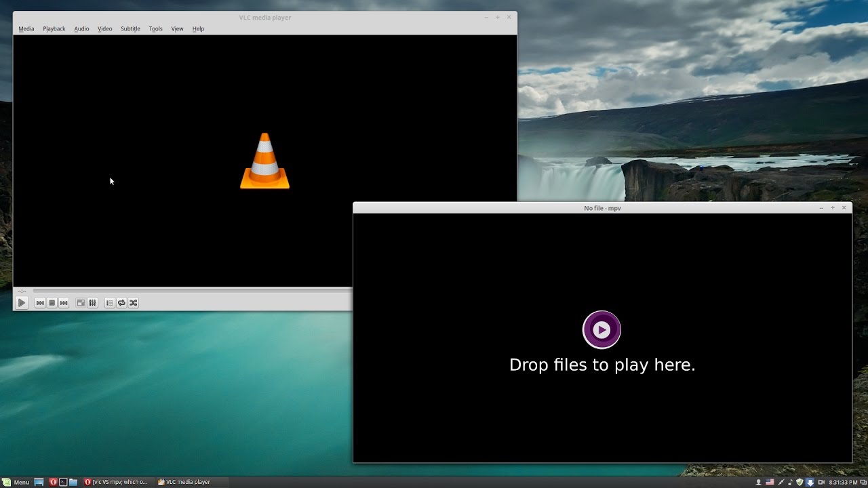Click the VLC cone logo

pyautogui.click(x=264, y=161)
